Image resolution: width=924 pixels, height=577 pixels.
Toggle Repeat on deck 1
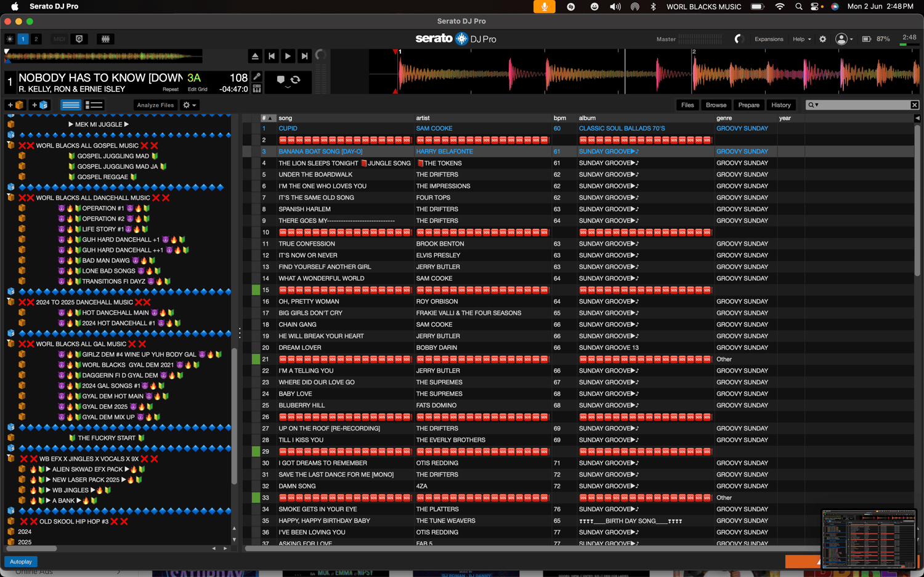click(x=171, y=89)
